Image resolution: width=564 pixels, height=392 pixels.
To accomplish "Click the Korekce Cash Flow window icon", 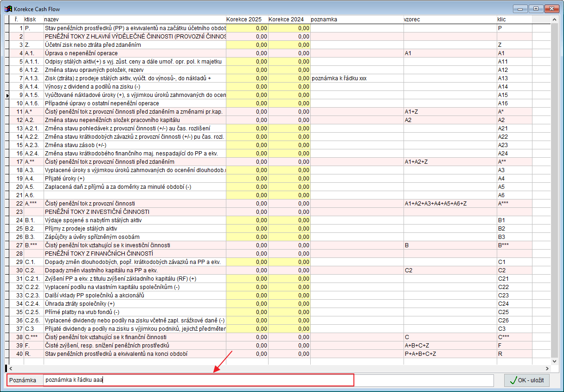I will pyautogui.click(x=8, y=9).
